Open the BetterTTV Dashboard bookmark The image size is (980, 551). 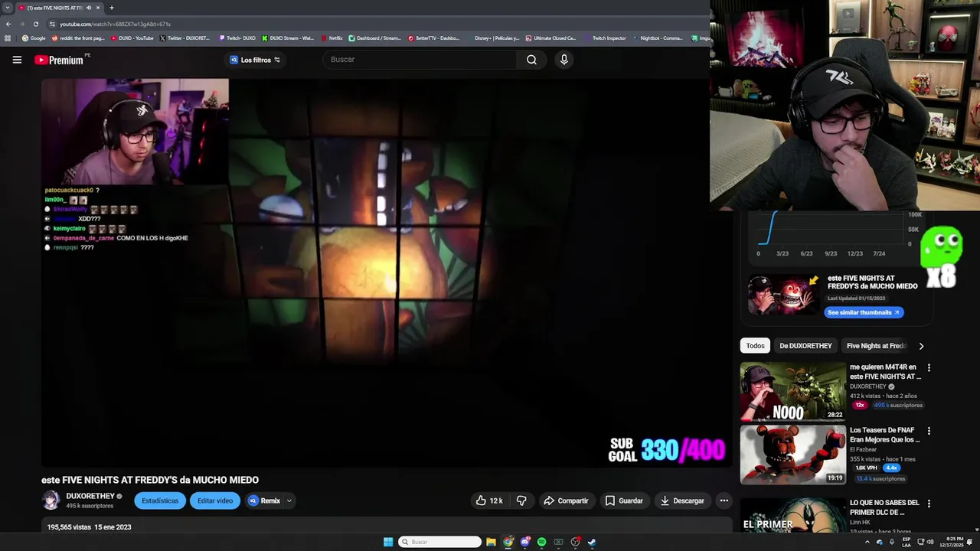434,38
